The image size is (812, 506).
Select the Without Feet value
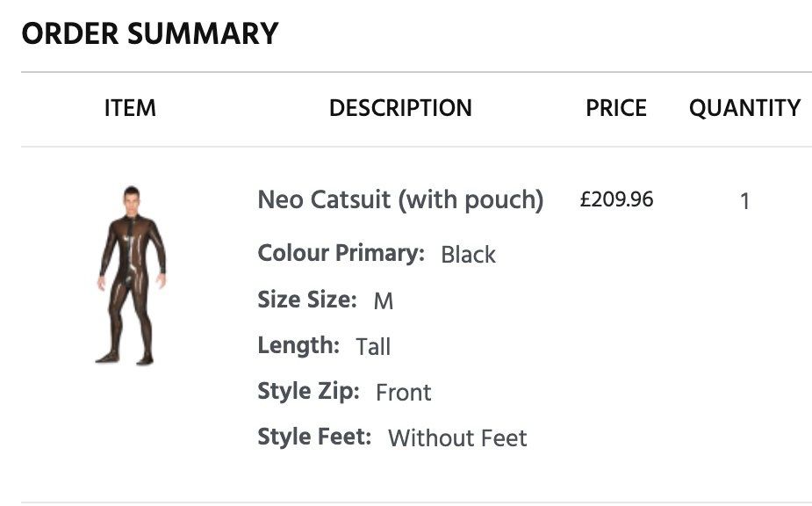tap(457, 438)
